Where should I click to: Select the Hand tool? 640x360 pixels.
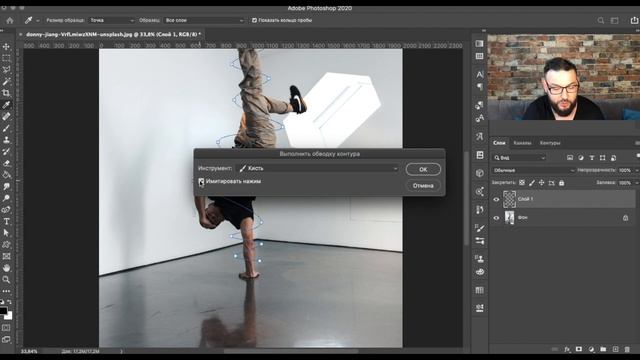[x=6, y=268]
